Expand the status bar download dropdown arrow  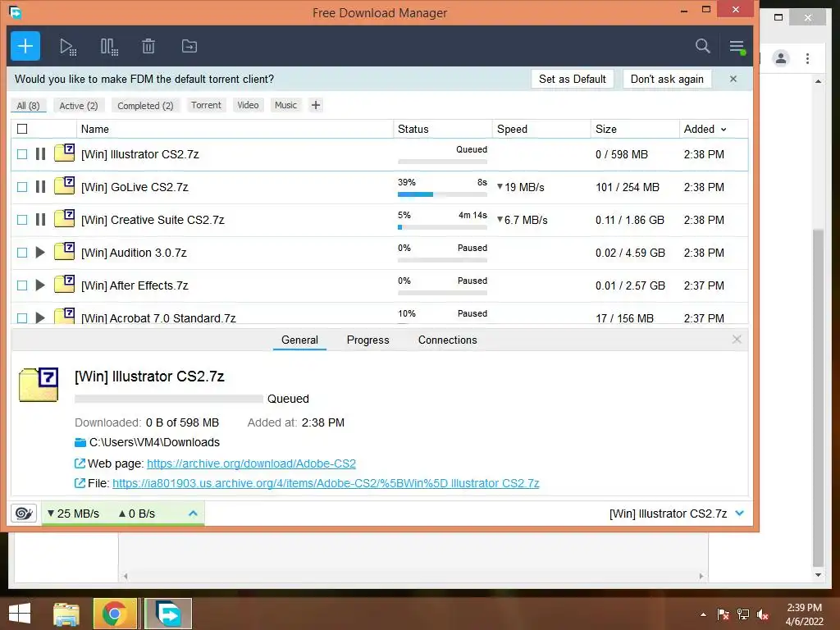coord(740,514)
